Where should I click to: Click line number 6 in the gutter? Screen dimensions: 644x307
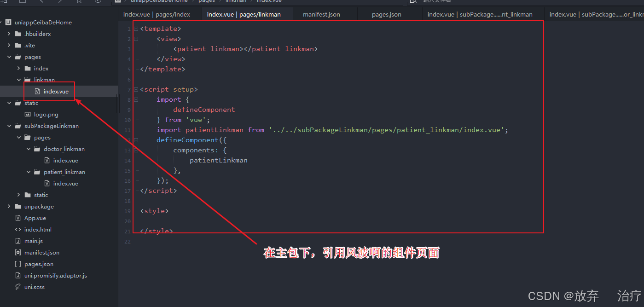[129, 79]
